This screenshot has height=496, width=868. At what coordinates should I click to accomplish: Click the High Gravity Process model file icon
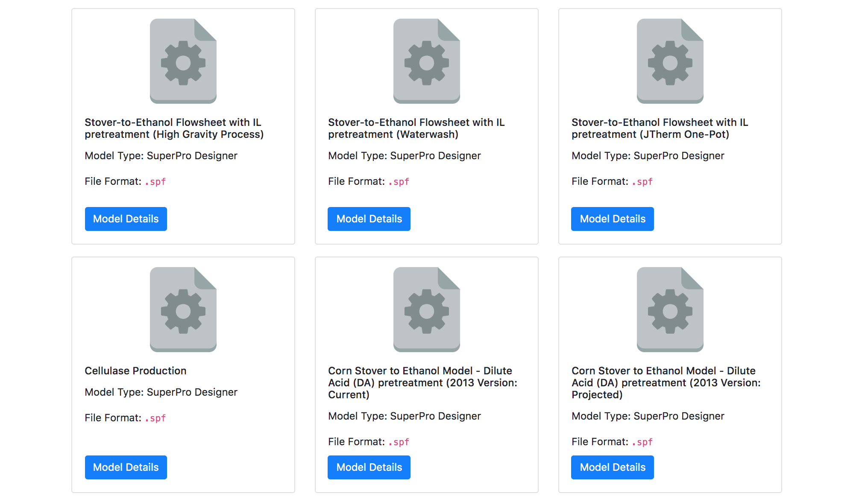tap(183, 61)
